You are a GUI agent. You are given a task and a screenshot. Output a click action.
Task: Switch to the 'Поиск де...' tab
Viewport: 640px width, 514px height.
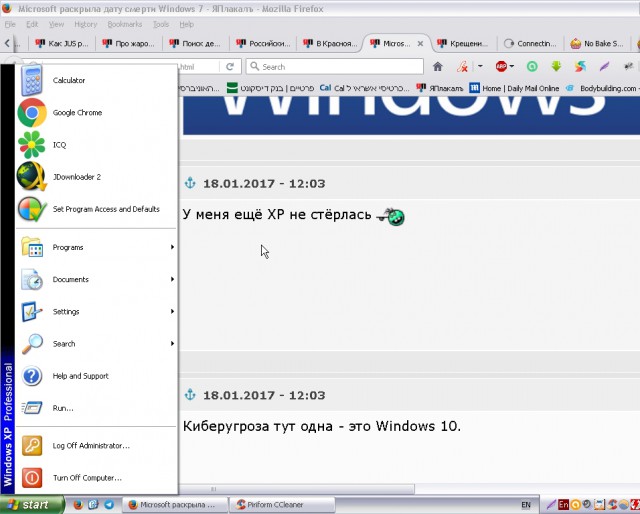point(196,44)
